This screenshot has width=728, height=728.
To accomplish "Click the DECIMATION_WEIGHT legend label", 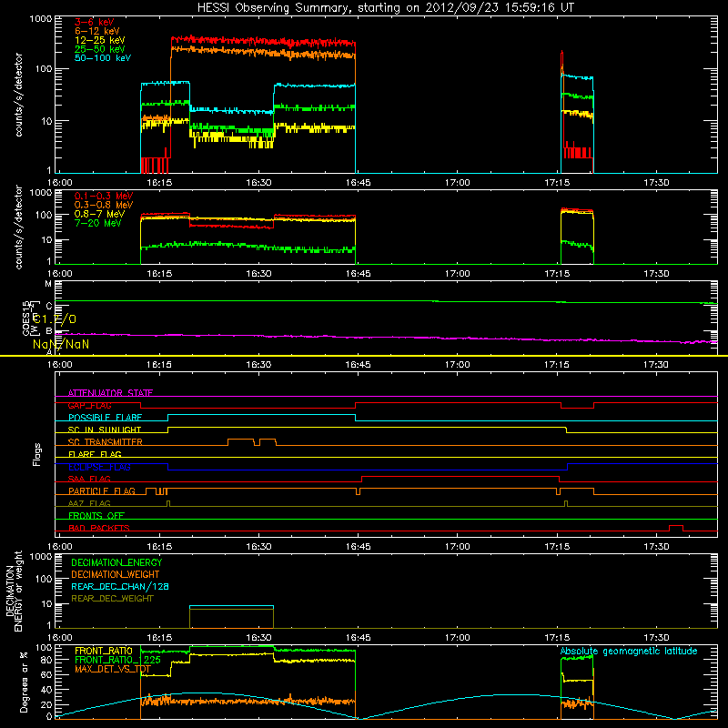I will pyautogui.click(x=116, y=574).
